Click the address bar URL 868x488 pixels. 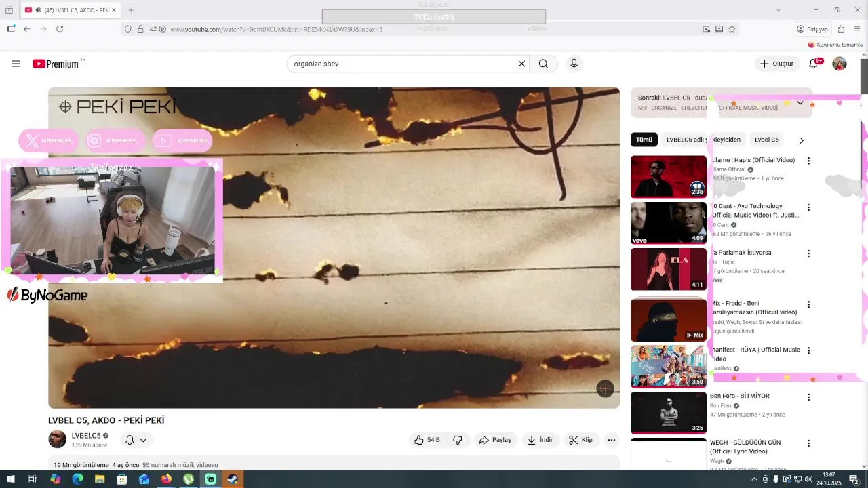(276, 29)
